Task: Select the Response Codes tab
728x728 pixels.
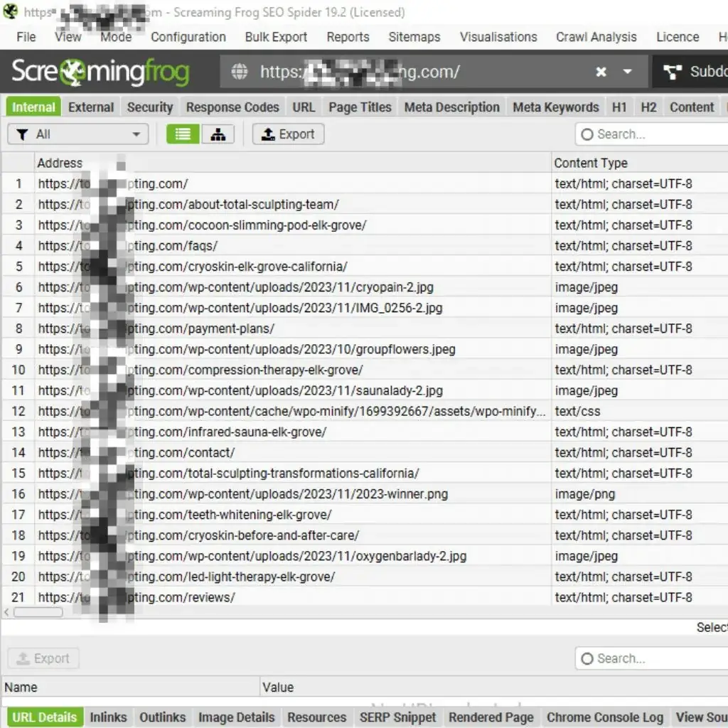Action: tap(232, 107)
